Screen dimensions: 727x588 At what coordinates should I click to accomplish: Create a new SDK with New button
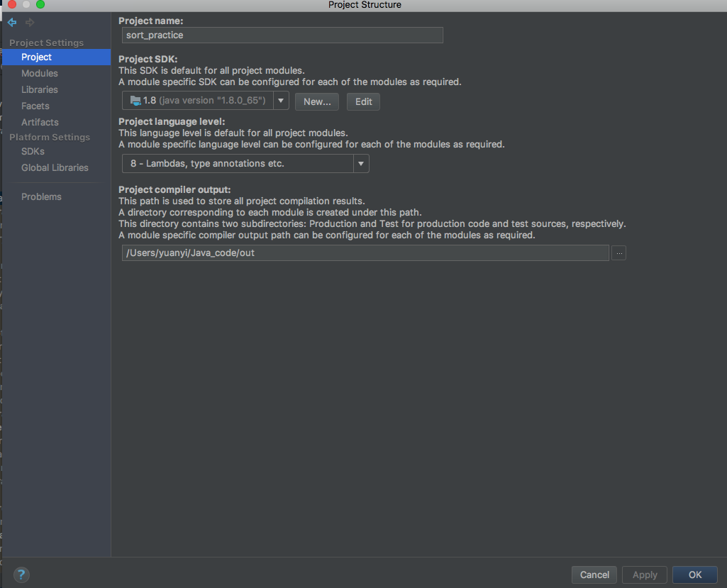point(316,101)
